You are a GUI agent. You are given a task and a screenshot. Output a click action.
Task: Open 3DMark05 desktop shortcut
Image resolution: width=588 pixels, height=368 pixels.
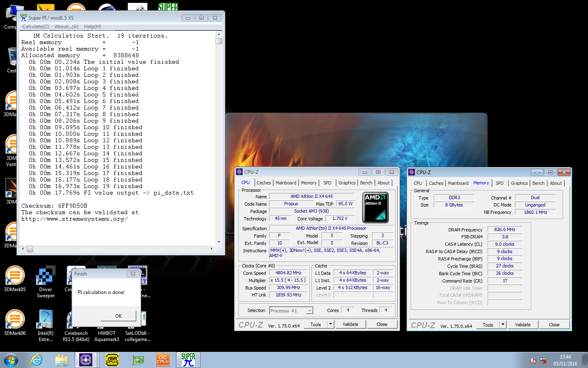[x=15, y=278]
